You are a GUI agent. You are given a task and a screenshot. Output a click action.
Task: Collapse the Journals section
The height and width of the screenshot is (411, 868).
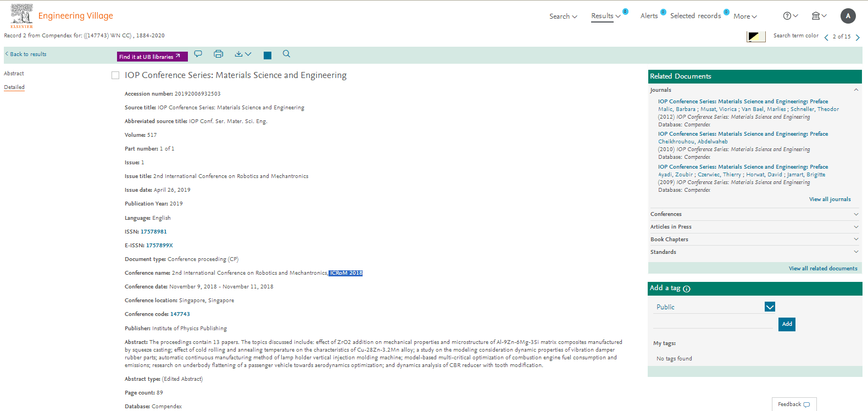coord(856,90)
